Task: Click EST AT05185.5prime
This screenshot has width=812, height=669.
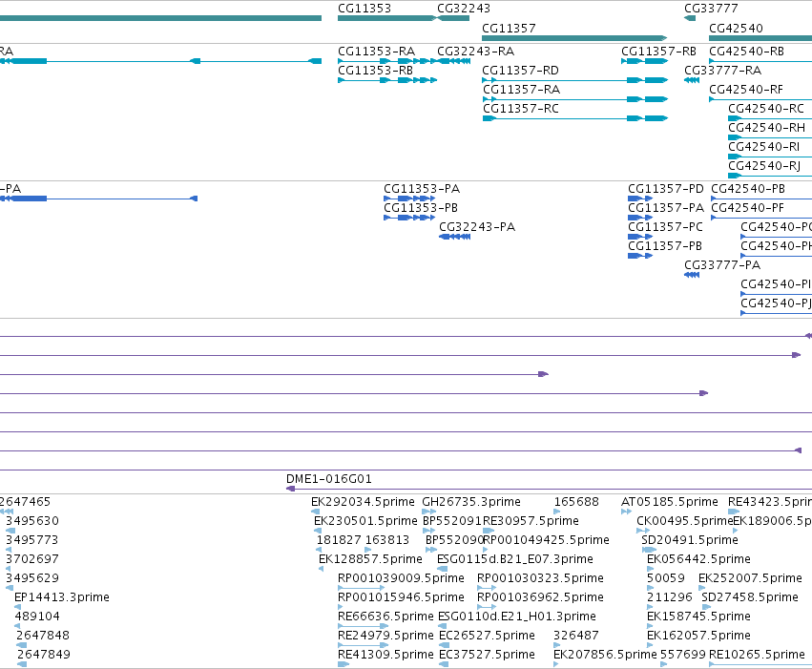Action: (x=627, y=512)
